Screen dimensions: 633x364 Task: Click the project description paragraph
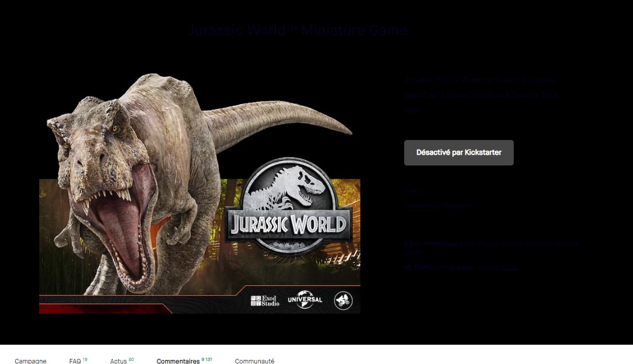point(481,95)
